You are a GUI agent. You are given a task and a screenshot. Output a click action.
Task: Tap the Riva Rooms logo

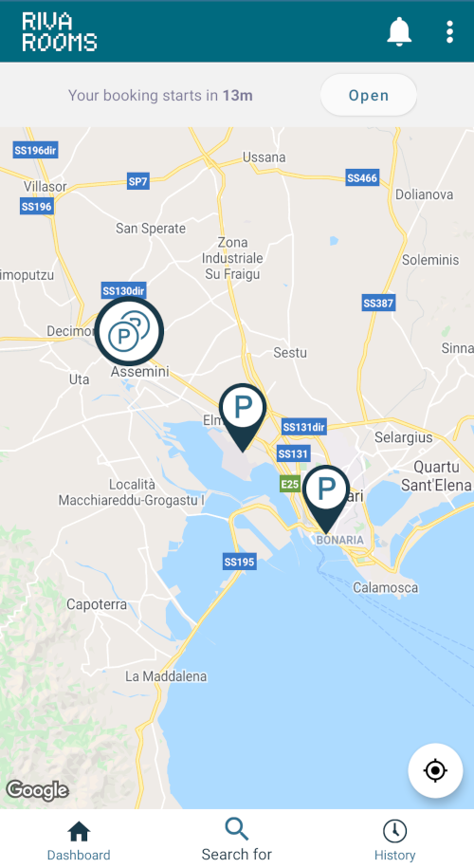coord(59,31)
